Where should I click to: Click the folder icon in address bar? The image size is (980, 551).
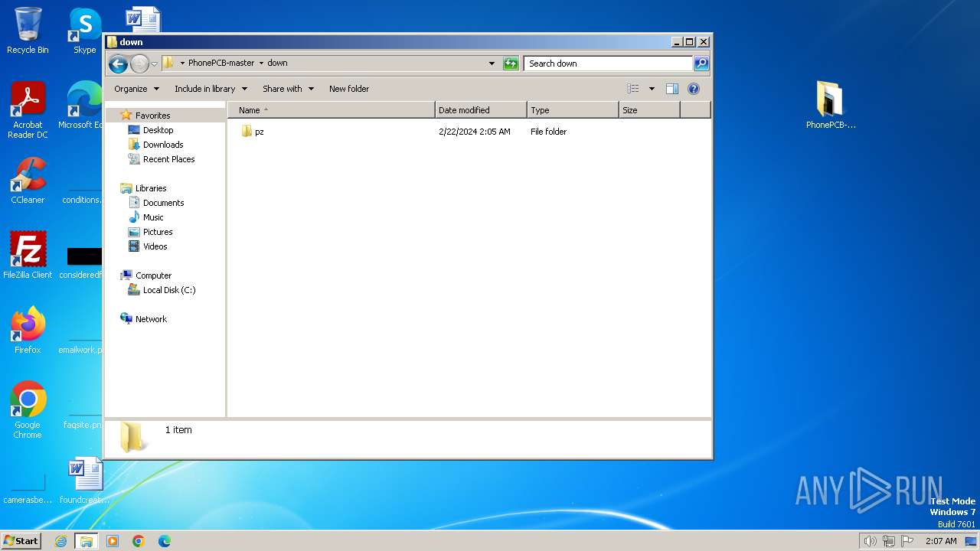[168, 63]
